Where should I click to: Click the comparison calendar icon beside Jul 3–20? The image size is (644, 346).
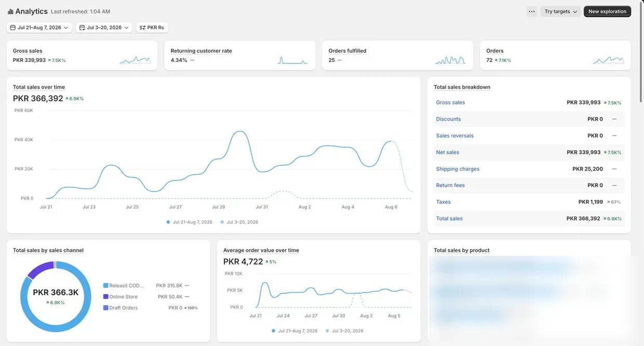pos(82,28)
